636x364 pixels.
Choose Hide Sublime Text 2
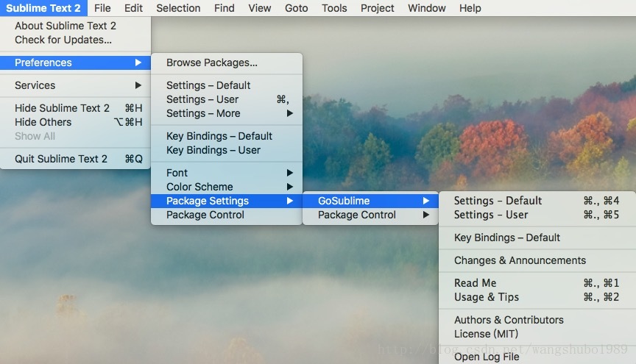coord(75,108)
